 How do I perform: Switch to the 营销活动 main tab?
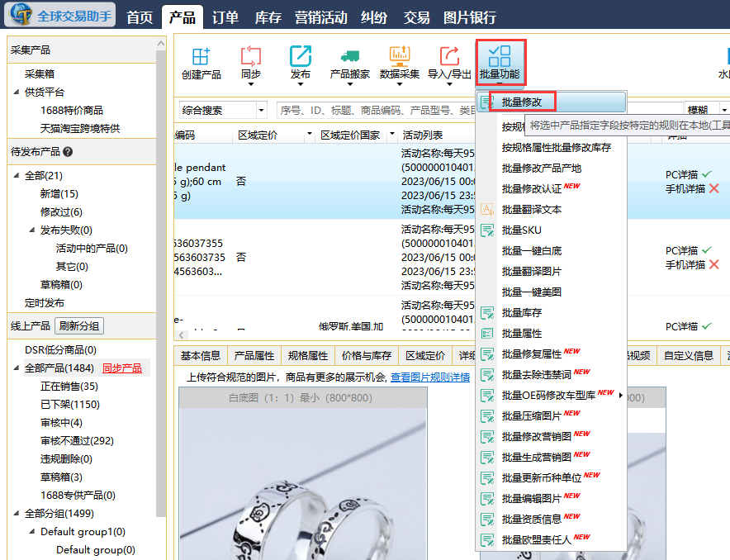point(320,17)
